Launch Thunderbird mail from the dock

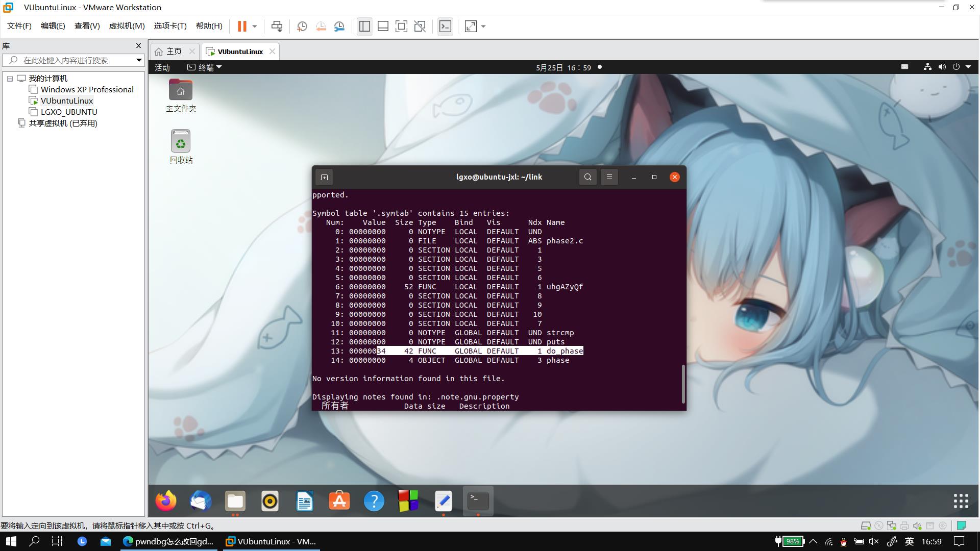coord(201,501)
